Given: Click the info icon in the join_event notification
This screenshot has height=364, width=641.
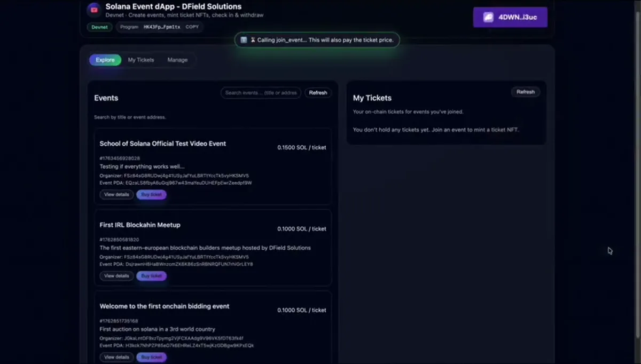Looking at the screenshot, I should coord(244,40).
